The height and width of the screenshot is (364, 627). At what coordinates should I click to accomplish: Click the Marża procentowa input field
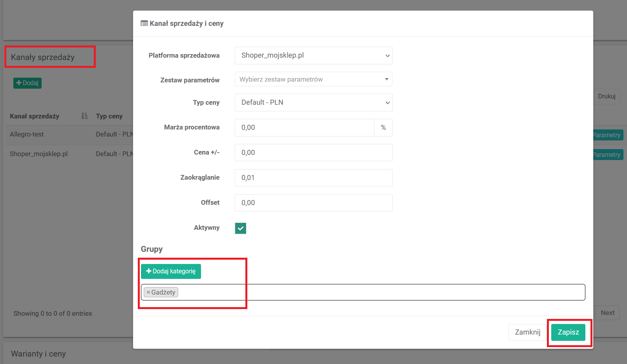(x=305, y=127)
